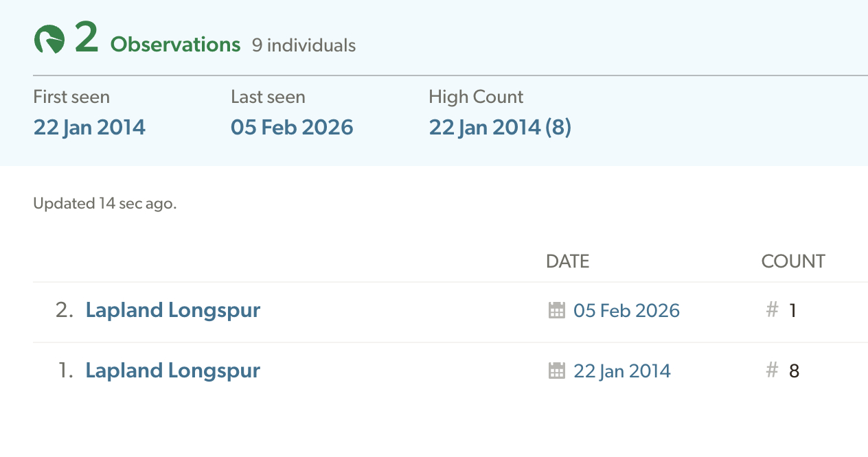Open the second Lapland Longspur observation
The width and height of the screenshot is (868, 457).
(x=172, y=310)
